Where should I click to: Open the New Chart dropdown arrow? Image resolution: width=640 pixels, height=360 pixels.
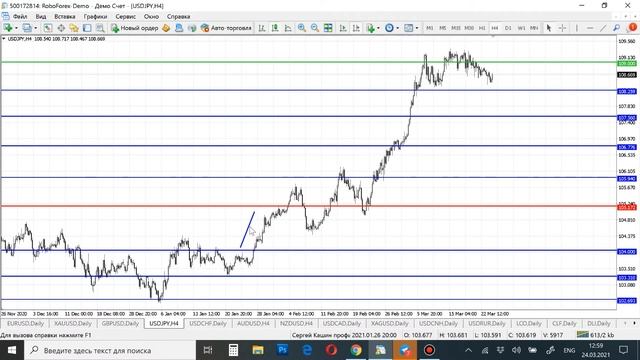(16, 28)
